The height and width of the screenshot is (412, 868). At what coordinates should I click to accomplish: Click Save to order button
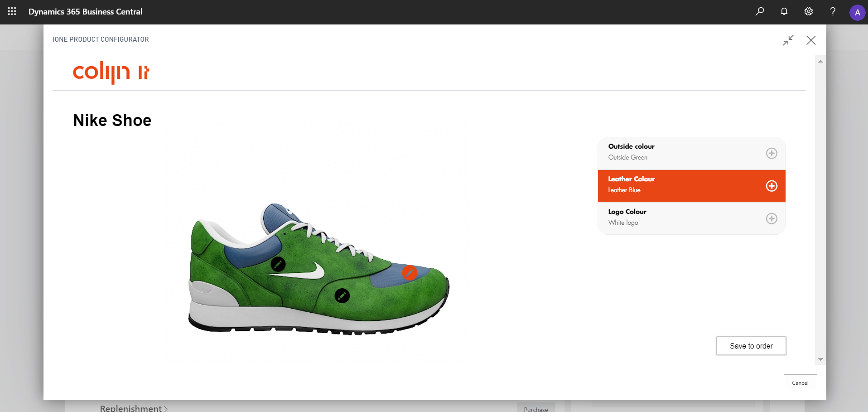(x=751, y=346)
